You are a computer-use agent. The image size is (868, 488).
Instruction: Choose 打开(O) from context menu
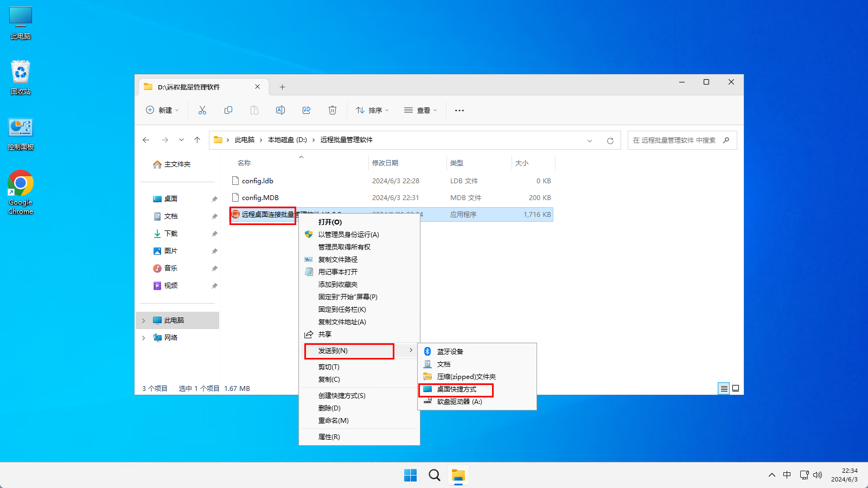[359, 222]
